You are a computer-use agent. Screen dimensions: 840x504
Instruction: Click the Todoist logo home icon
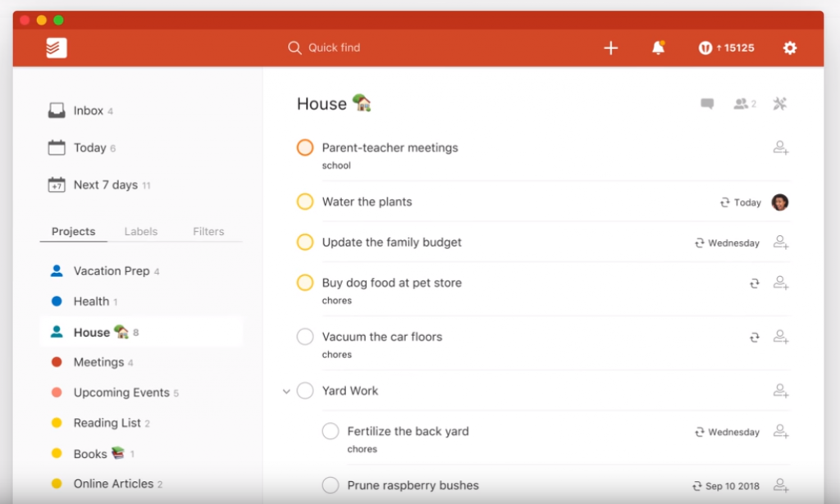click(57, 48)
